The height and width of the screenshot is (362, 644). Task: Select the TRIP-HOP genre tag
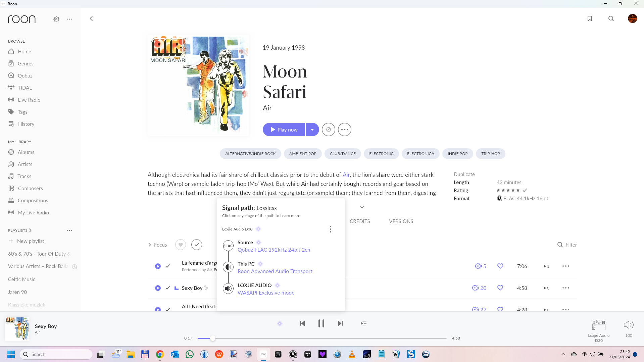click(x=490, y=154)
